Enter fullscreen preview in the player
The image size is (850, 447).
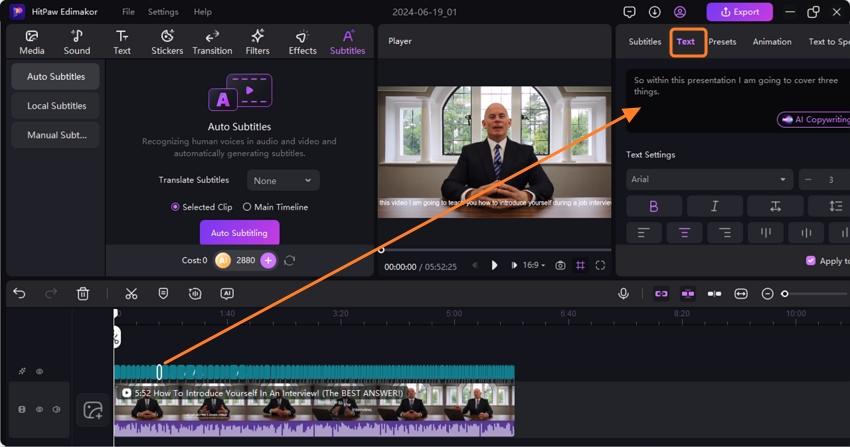(x=600, y=266)
